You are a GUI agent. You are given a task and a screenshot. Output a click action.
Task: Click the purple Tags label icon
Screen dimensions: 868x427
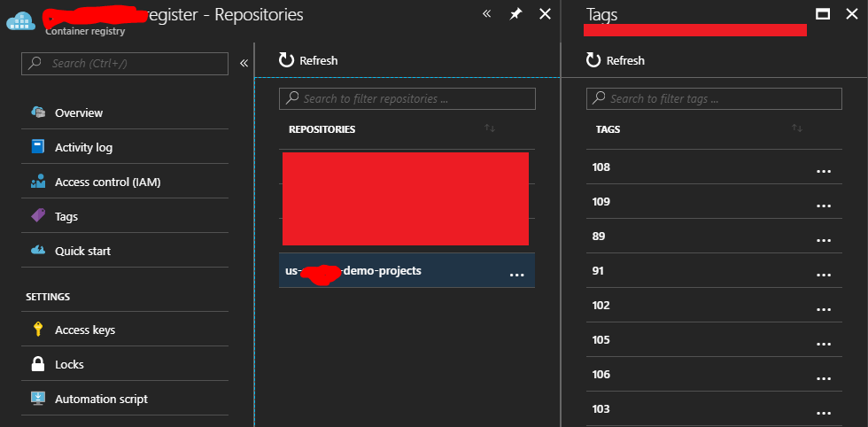click(38, 216)
